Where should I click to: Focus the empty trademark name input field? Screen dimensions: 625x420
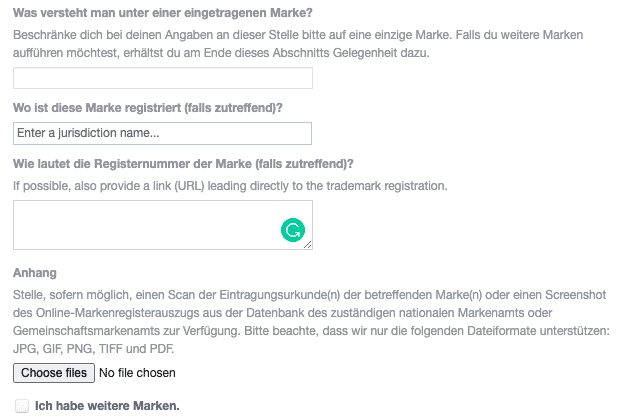pos(163,78)
